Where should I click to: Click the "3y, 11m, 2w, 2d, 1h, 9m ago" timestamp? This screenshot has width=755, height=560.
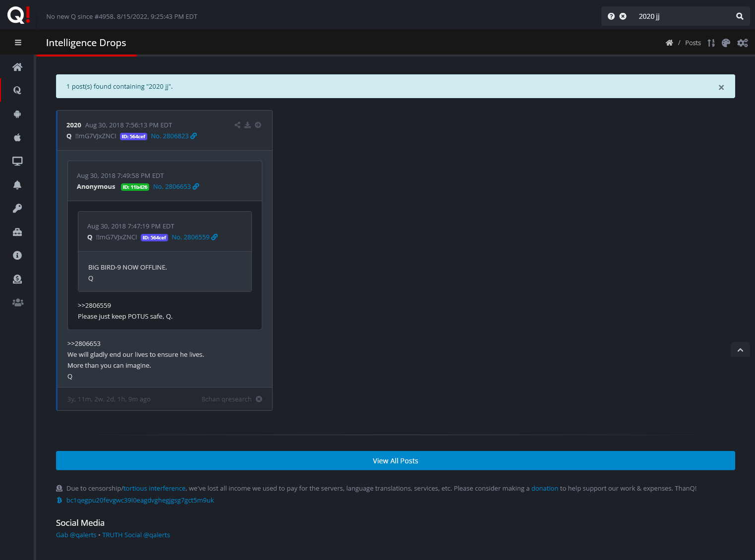click(109, 399)
